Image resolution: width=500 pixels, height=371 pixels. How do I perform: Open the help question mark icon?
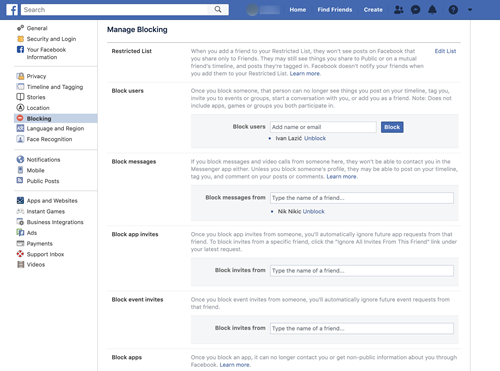[x=453, y=10]
